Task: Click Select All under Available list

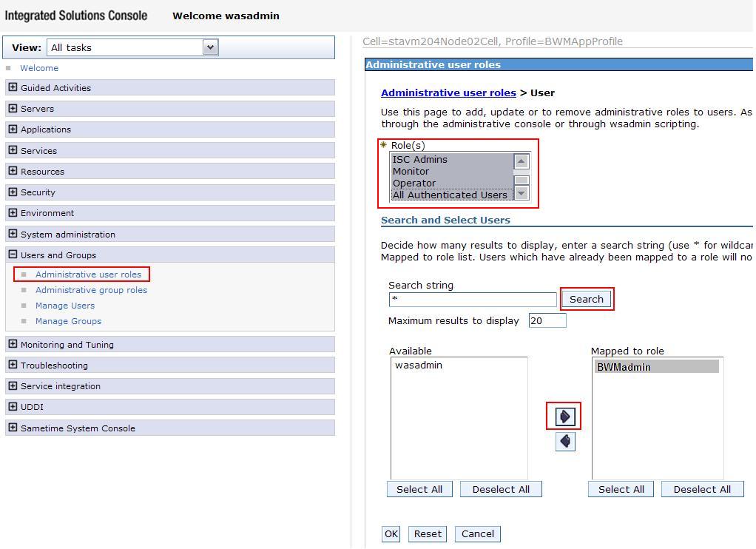Action: [419, 489]
